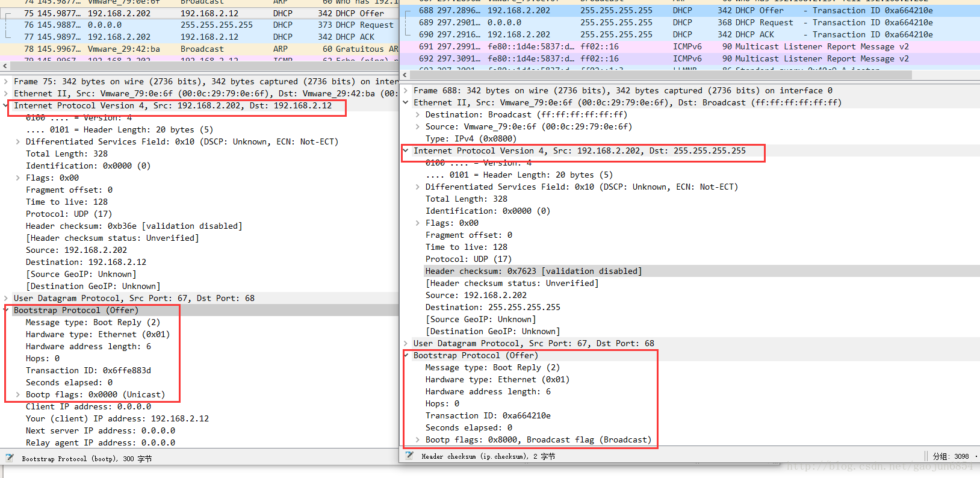Select packet 692 ICMPv6 Multicast Listener Report row

coord(690,58)
